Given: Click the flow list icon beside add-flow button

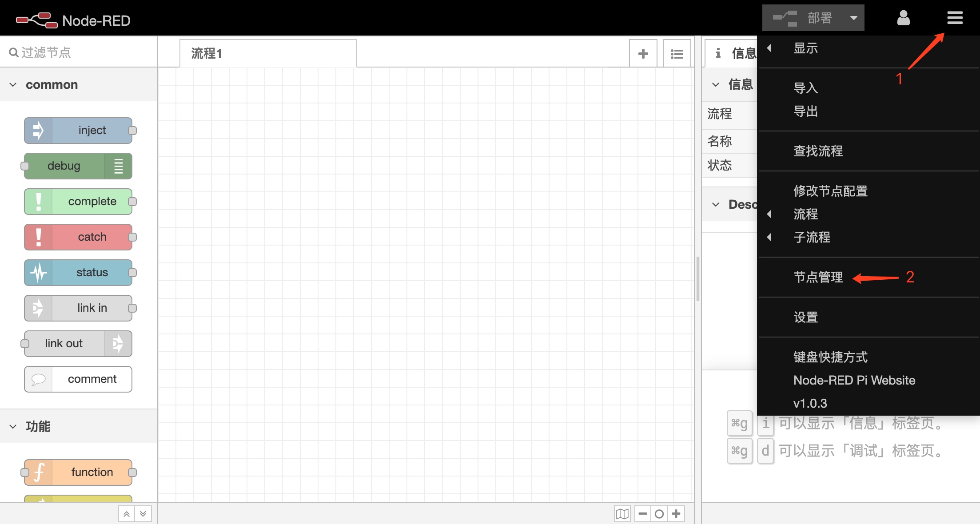Looking at the screenshot, I should 677,53.
